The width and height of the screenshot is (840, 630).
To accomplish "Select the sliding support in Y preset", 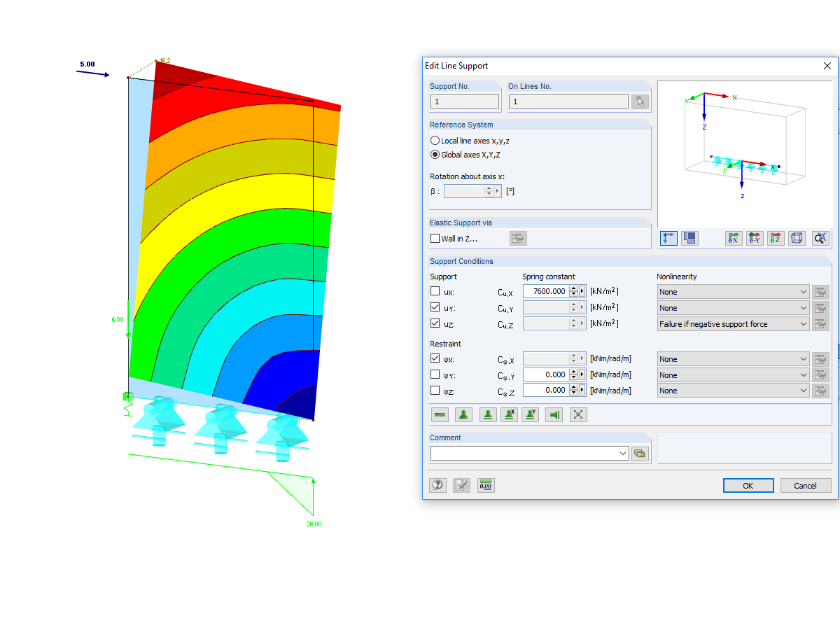I will coord(530,414).
